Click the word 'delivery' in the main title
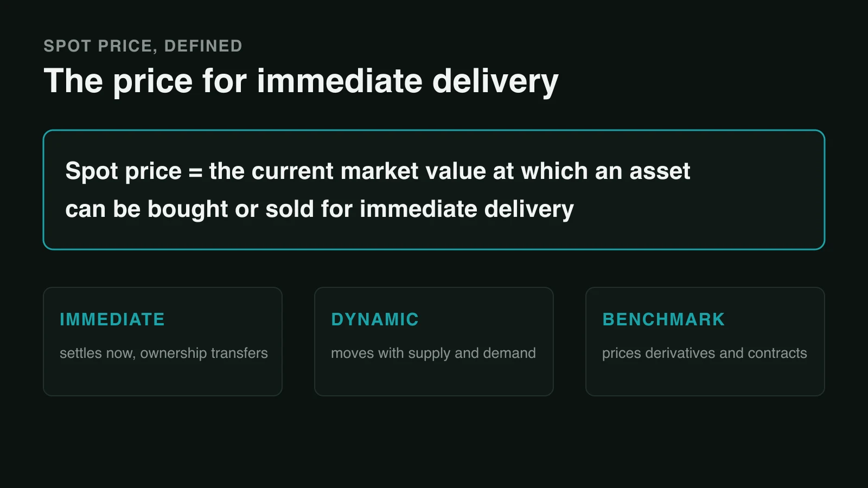The image size is (868, 488). 495,81
